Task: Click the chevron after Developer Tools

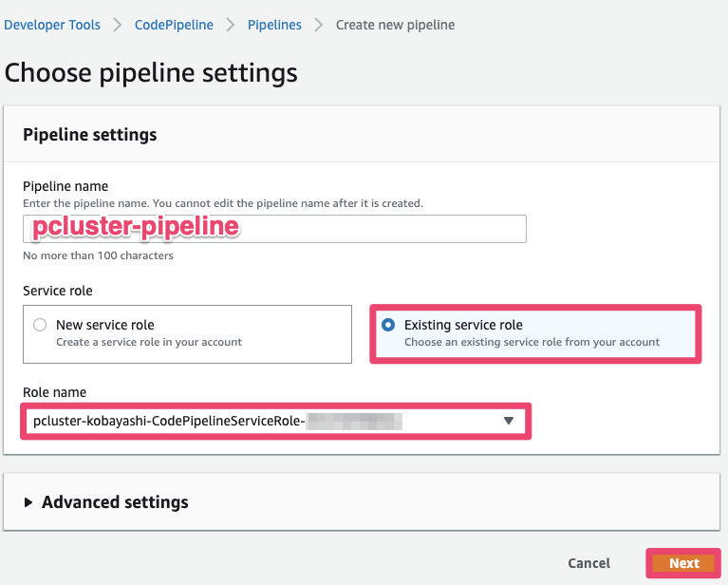Action: click(117, 25)
